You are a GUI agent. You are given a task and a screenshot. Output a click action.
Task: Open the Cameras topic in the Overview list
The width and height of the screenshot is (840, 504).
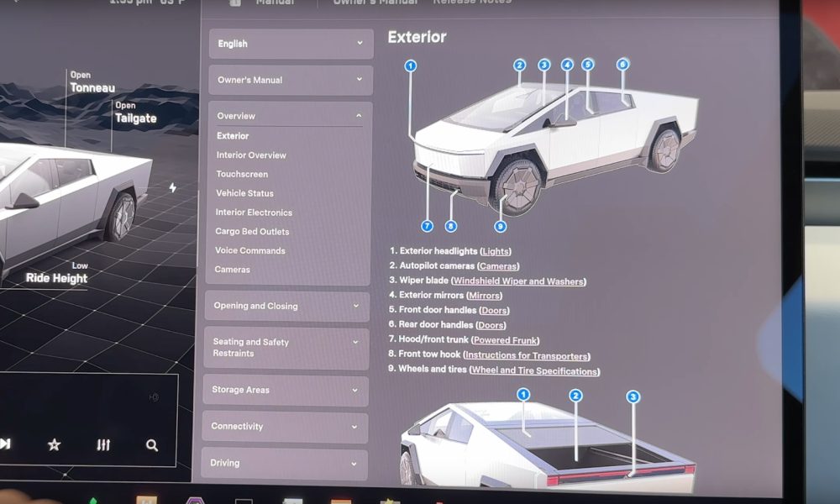pyautogui.click(x=232, y=270)
